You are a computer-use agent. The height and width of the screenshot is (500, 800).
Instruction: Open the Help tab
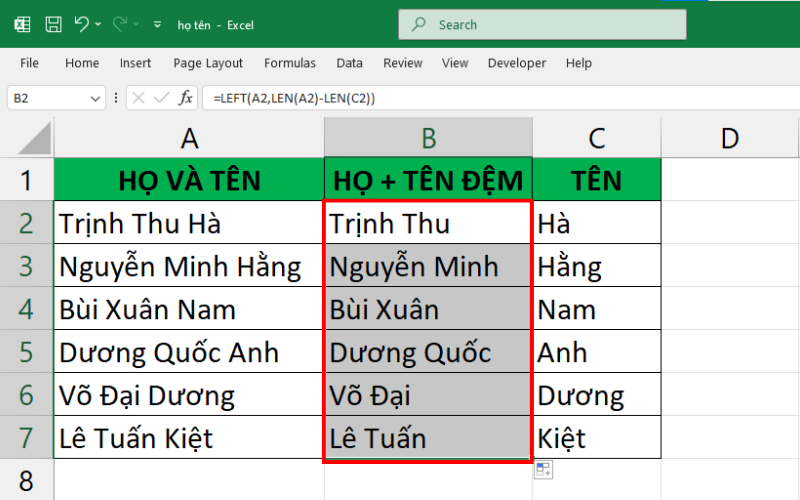pyautogui.click(x=579, y=63)
